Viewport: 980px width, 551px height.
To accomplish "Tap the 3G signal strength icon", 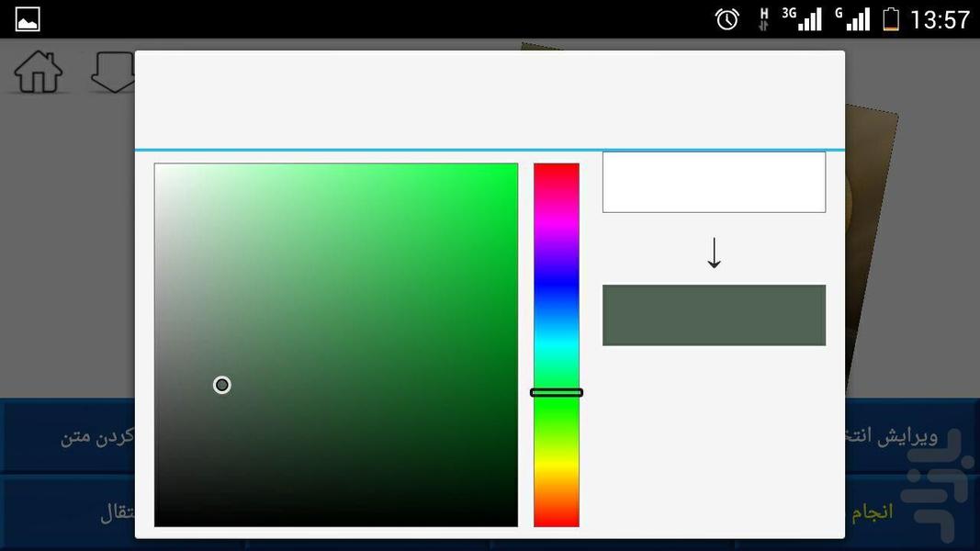I will [802, 19].
